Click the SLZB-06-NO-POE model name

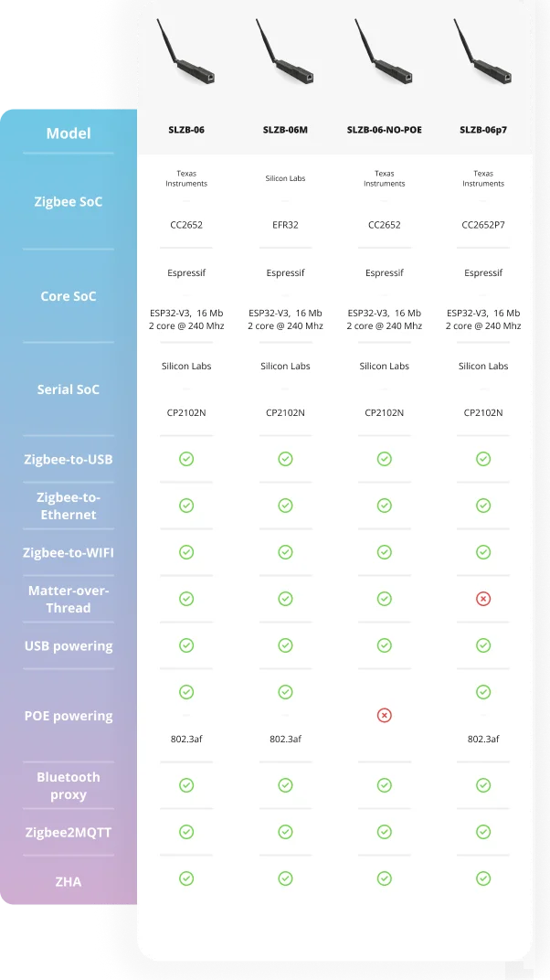pyautogui.click(x=385, y=130)
